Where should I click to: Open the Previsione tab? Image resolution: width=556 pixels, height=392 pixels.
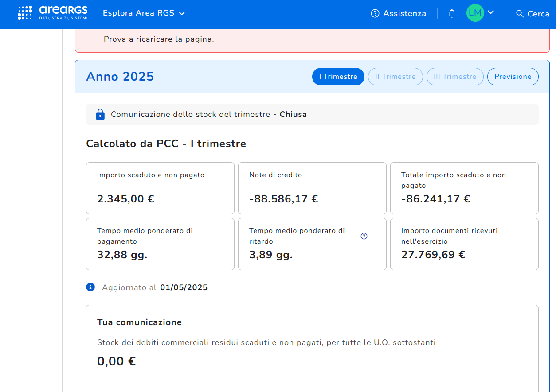(x=513, y=77)
